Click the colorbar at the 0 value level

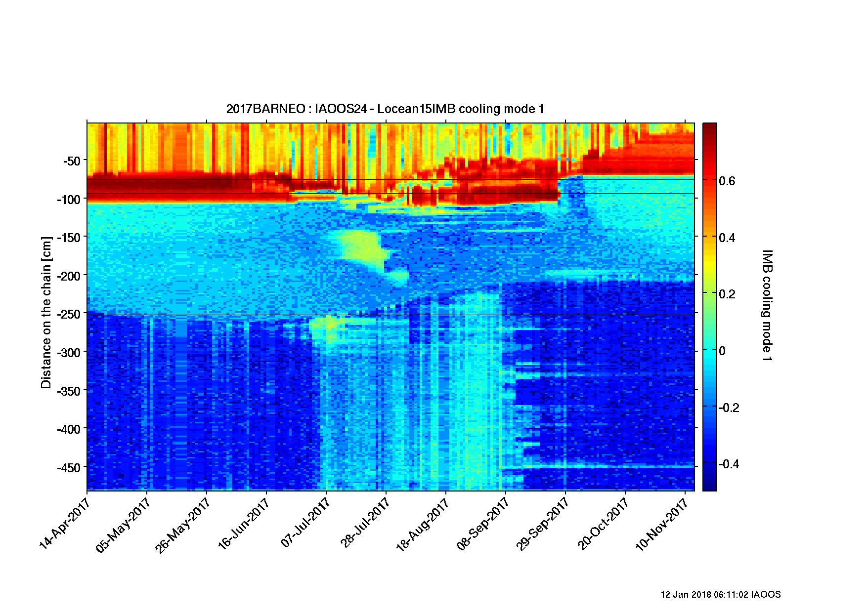(709, 351)
